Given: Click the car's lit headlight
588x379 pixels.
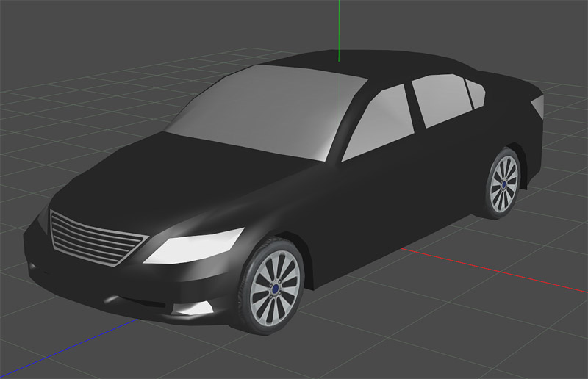Looking at the screenshot, I should (194, 245).
